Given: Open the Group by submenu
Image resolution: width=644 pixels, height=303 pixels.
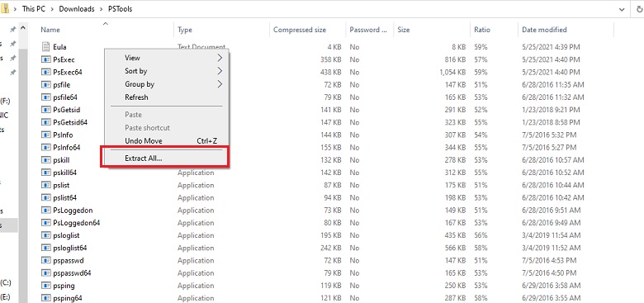Looking at the screenshot, I should 167,84.
